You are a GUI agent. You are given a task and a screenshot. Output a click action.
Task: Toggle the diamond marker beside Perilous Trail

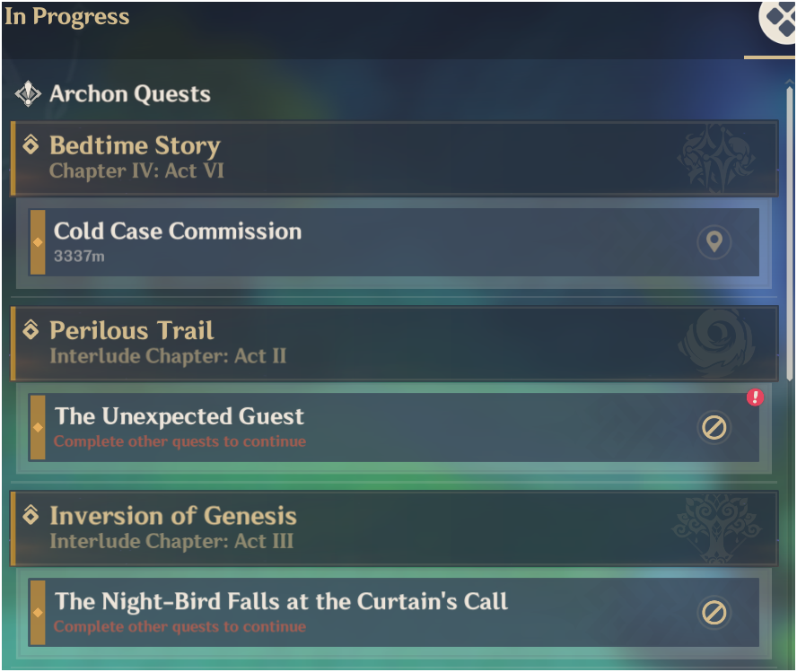[31, 329]
